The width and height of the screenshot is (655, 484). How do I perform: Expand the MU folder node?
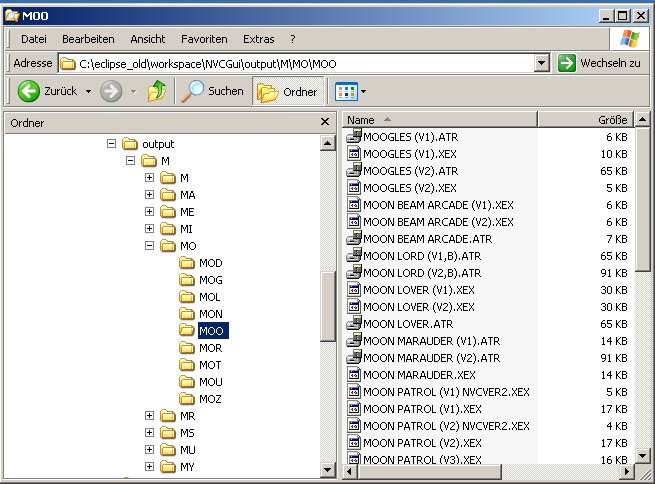(149, 450)
